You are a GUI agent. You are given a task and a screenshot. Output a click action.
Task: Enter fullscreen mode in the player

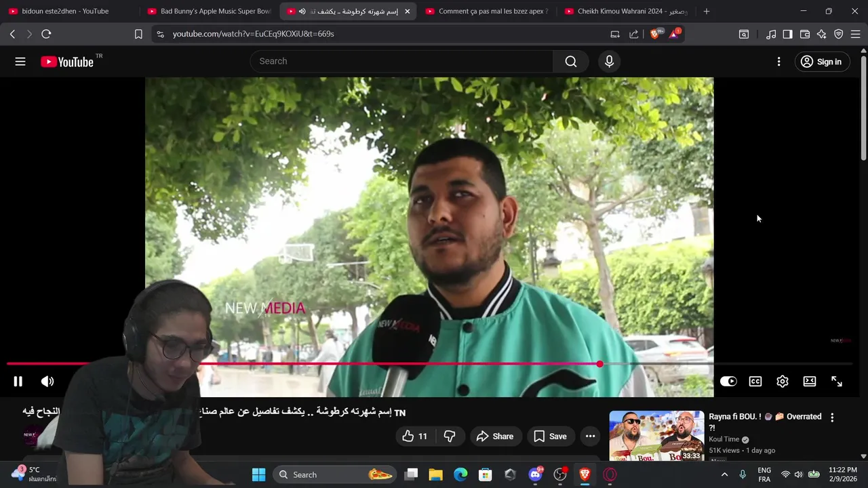pyautogui.click(x=837, y=382)
